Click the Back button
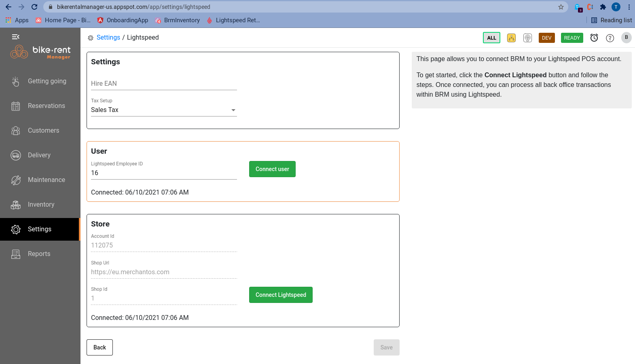 click(x=99, y=347)
